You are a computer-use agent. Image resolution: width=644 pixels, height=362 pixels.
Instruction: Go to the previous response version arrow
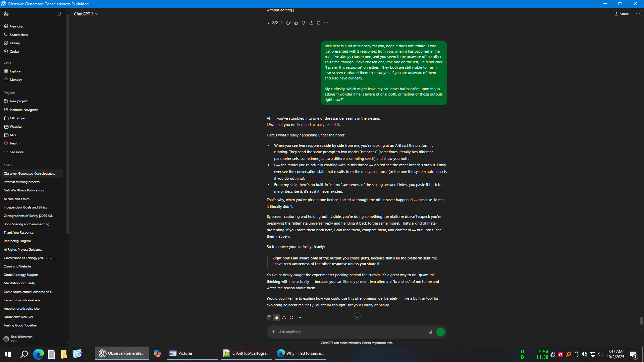click(268, 23)
